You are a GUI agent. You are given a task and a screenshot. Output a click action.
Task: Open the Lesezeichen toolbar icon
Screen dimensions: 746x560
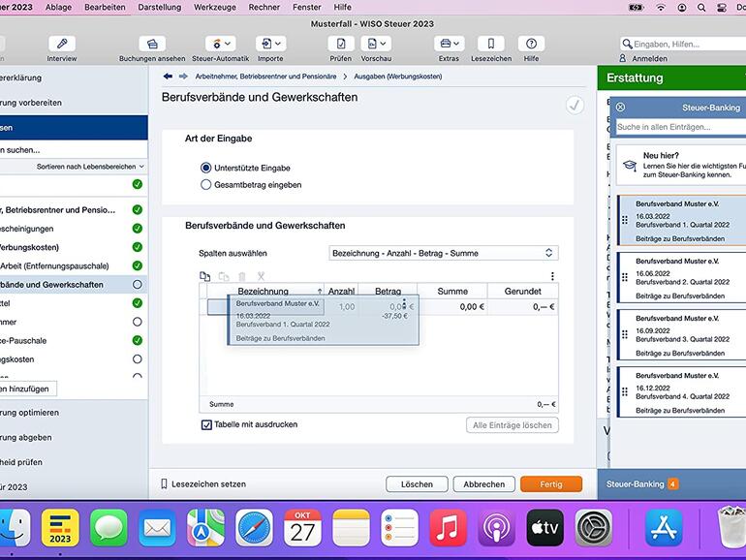click(490, 45)
